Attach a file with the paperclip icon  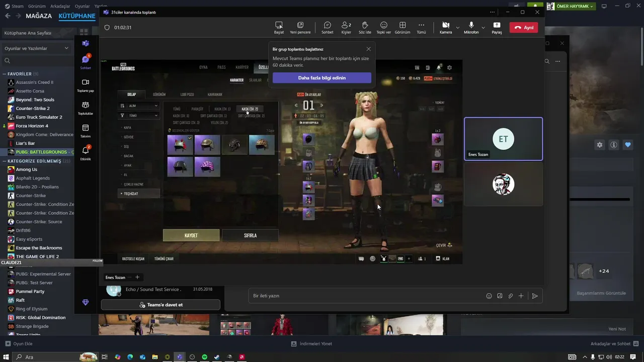[x=511, y=296]
